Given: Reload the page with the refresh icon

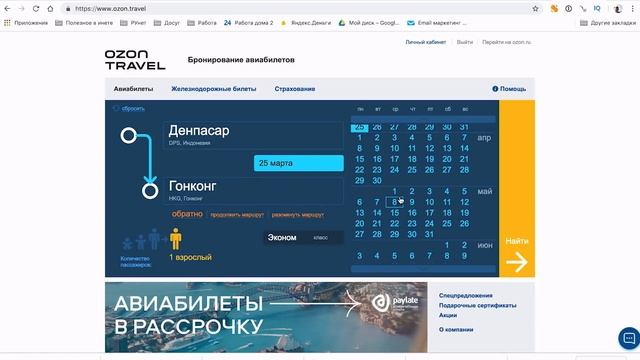Looking at the screenshot, I should (x=36, y=9).
